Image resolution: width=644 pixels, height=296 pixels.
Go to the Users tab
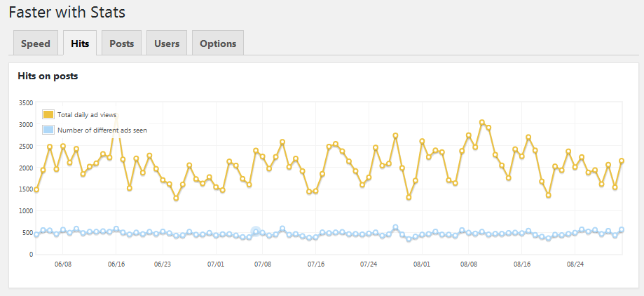[x=167, y=43]
